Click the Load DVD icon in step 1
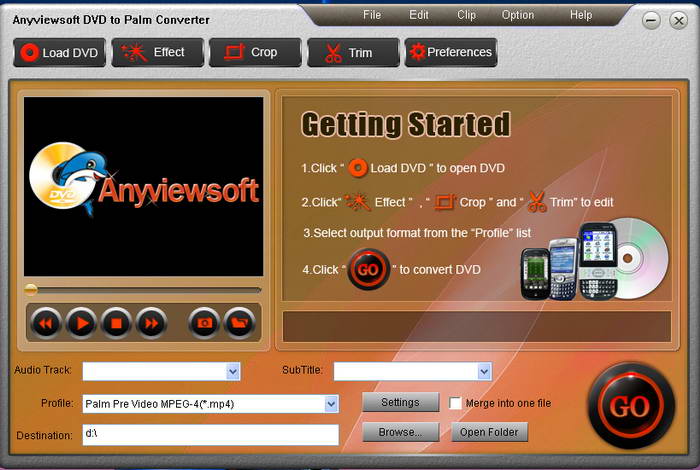Viewport: 700px width, 470px height. [357, 168]
